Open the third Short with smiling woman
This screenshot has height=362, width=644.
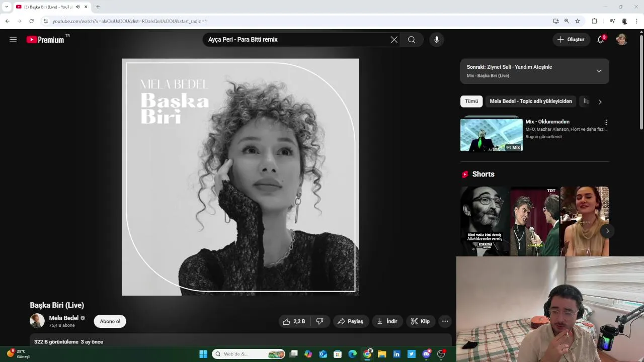pyautogui.click(x=584, y=222)
